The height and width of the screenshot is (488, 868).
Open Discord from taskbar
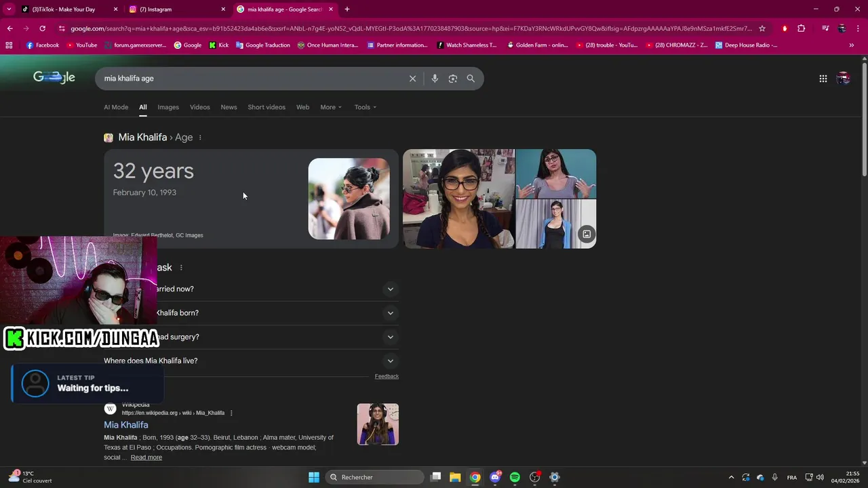[495, 477]
